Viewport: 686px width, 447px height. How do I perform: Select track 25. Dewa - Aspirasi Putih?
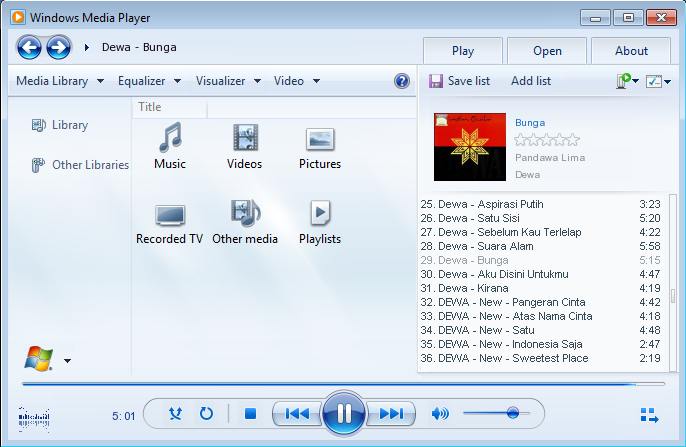[541, 204]
